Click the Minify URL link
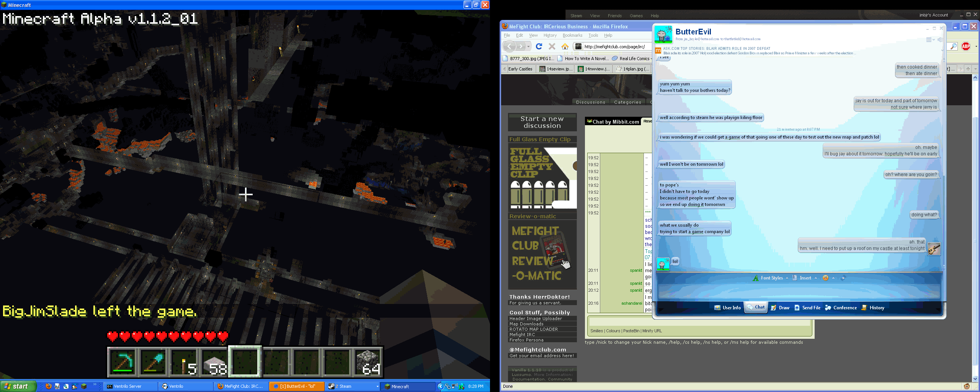This screenshot has height=392, width=980. coord(652,331)
